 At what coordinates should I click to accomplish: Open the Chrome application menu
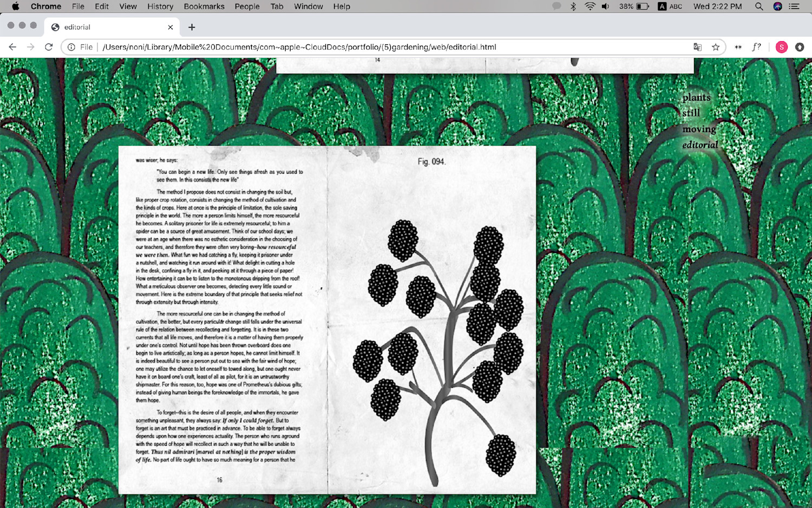[46, 6]
